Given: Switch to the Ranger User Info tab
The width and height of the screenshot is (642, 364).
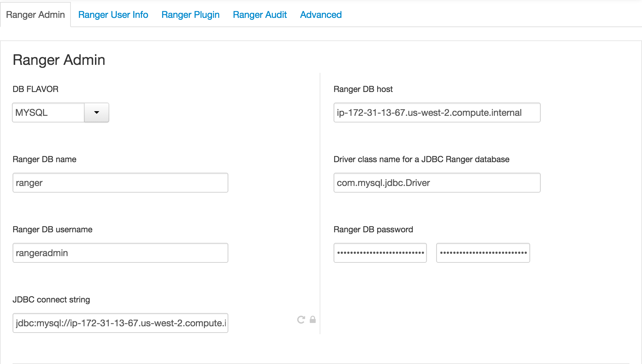Looking at the screenshot, I should pos(113,15).
